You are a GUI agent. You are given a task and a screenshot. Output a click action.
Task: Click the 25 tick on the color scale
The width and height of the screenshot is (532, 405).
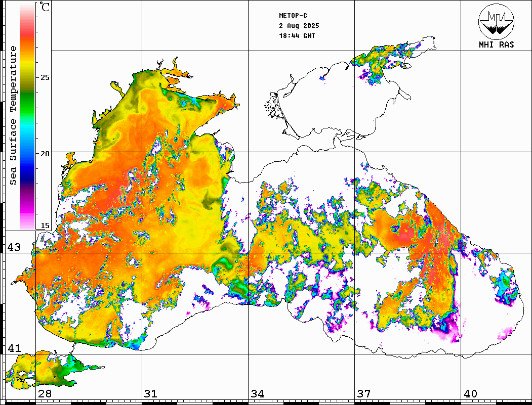tap(45, 77)
